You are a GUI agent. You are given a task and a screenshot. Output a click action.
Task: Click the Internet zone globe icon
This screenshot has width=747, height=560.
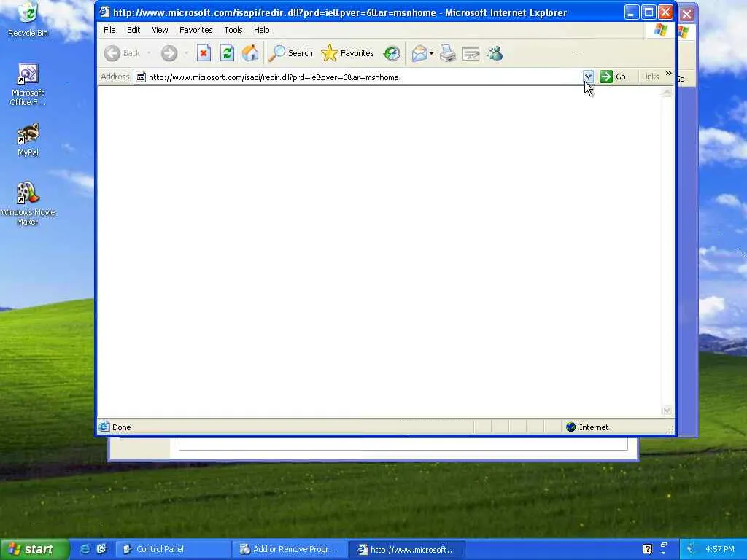[570, 427]
